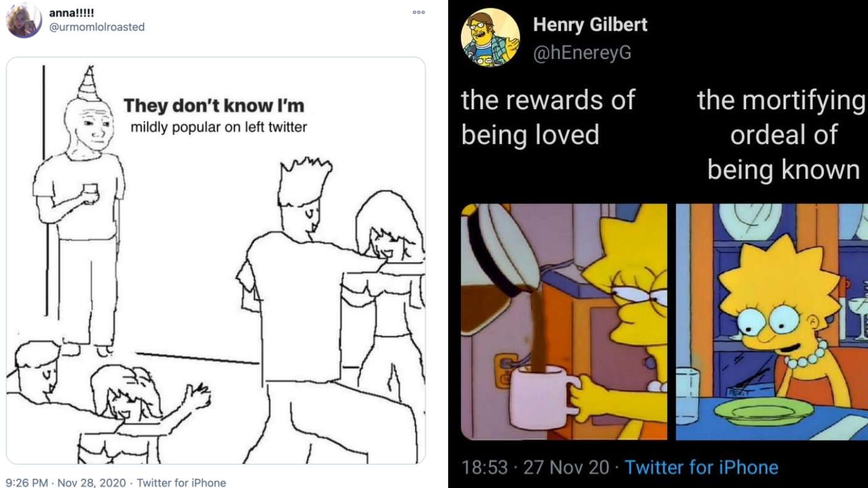This screenshot has height=488, width=868.
Task: Click the blue Twitter for iPhone link
Action: (701, 466)
